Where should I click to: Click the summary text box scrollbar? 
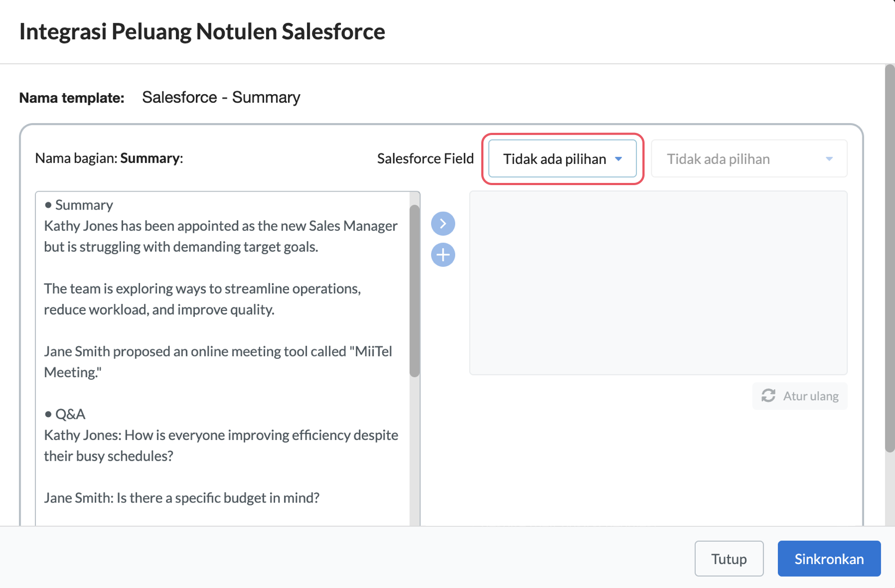pyautogui.click(x=415, y=291)
